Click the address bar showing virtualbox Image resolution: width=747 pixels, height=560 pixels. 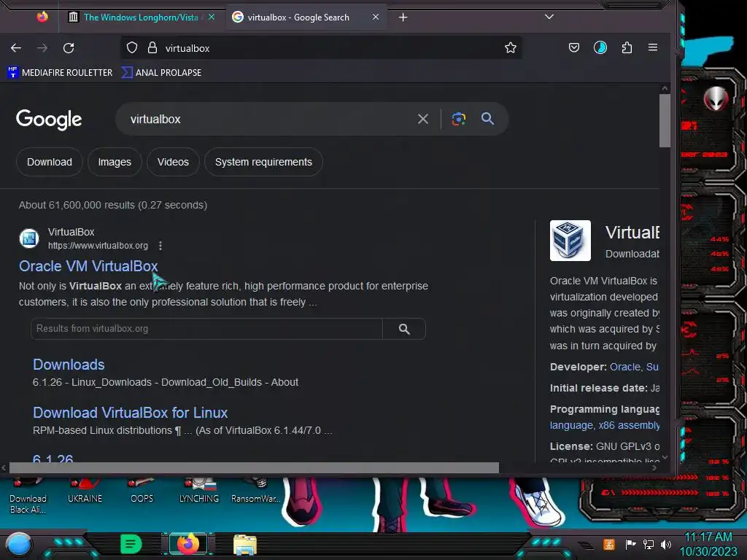pos(322,48)
